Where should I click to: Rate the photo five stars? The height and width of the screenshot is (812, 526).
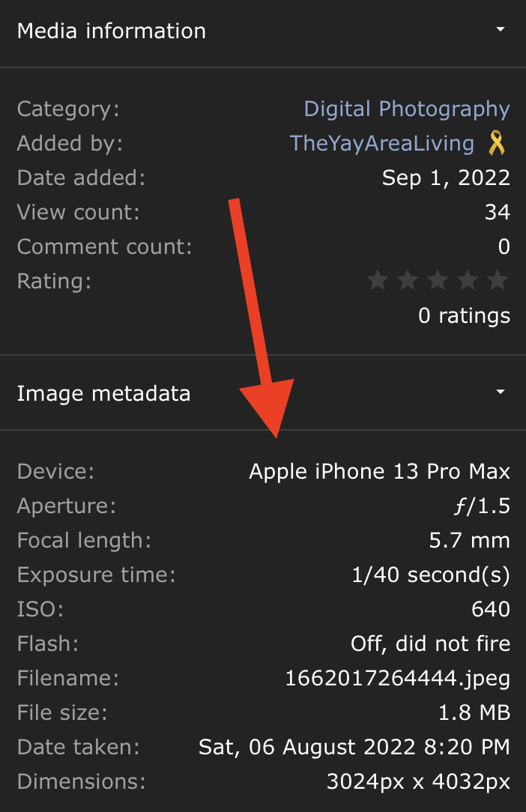pyautogui.click(x=498, y=281)
